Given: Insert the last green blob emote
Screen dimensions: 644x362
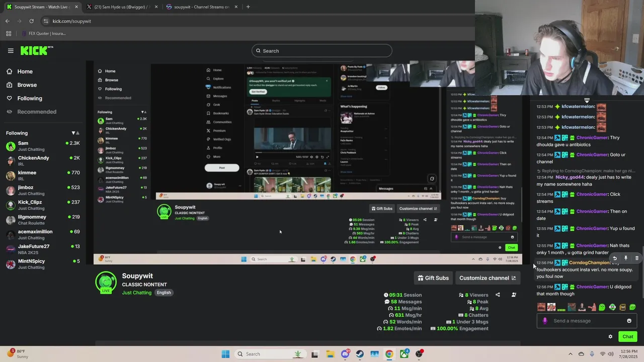Looking at the screenshot, I should click(633, 307).
